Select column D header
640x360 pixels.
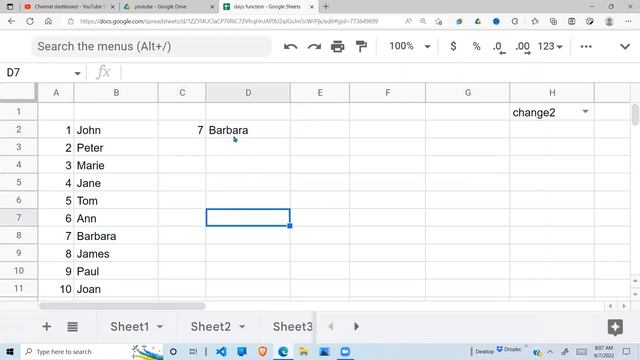pos(248,93)
